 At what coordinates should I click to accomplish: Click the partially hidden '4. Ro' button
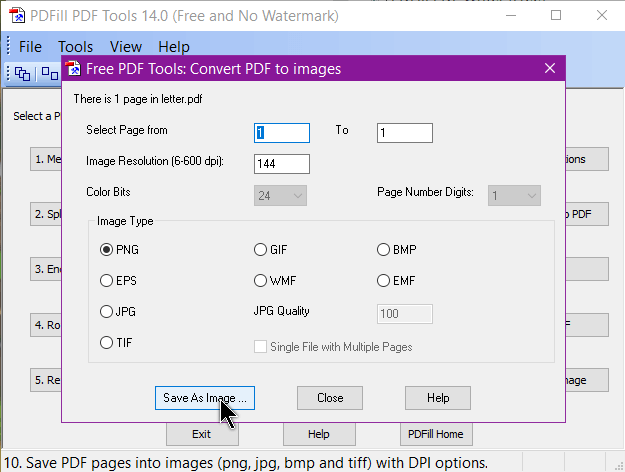46,325
